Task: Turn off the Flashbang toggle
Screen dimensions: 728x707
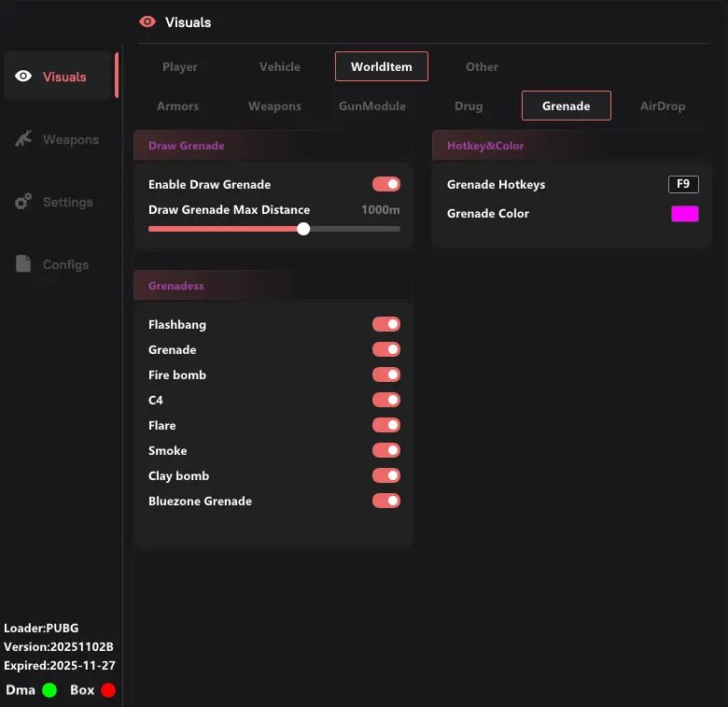Action: (x=386, y=324)
